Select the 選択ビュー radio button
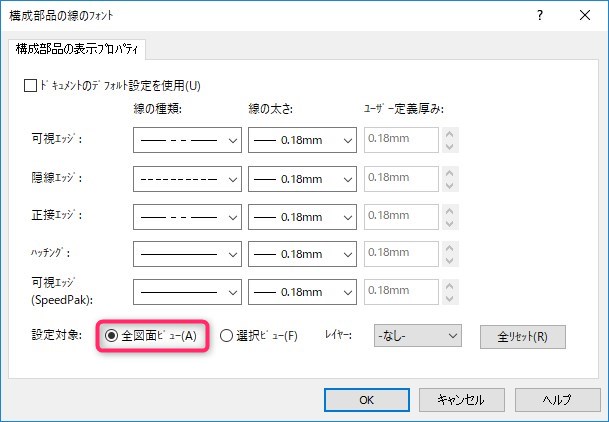 click(226, 336)
